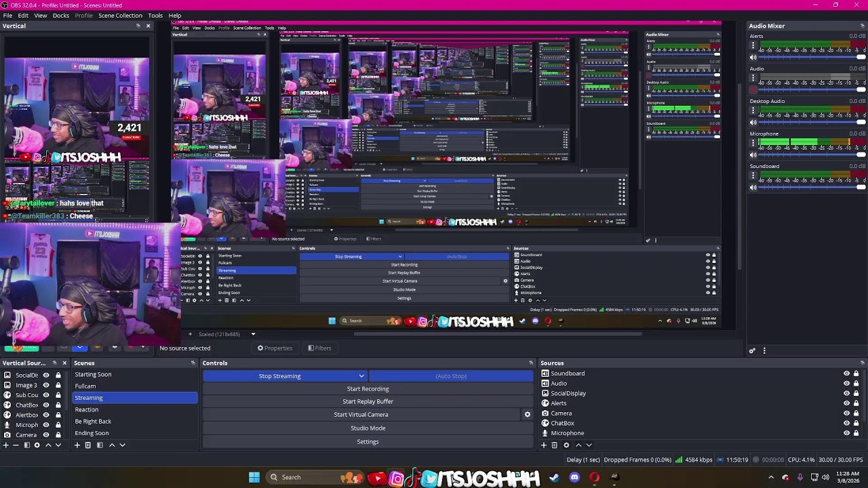Toggle the Camera source lock in Sources
The width and height of the screenshot is (868, 488).
point(856,413)
